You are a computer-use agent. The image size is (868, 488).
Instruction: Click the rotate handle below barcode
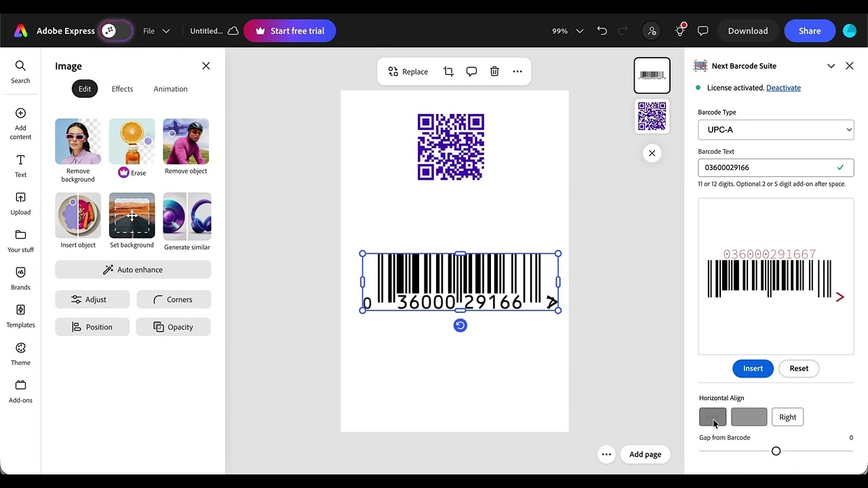460,325
